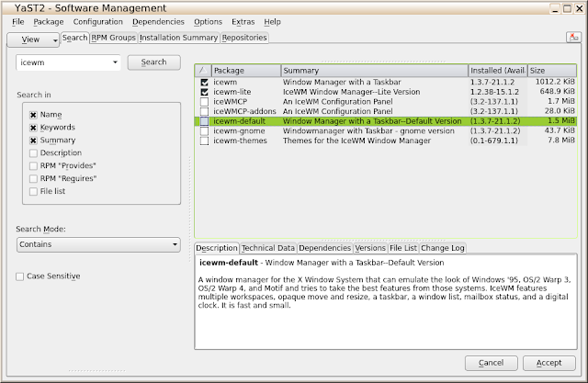Image resolution: width=588 pixels, height=383 pixels.
Task: Click the Accept button
Action: (x=549, y=363)
